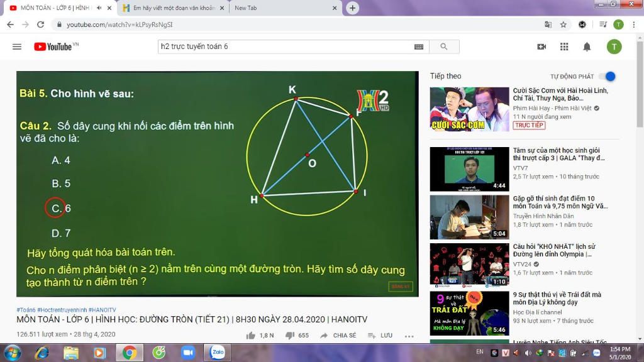Open the account avatar T in YouTube header
The image size is (644, 362).
[x=614, y=47]
